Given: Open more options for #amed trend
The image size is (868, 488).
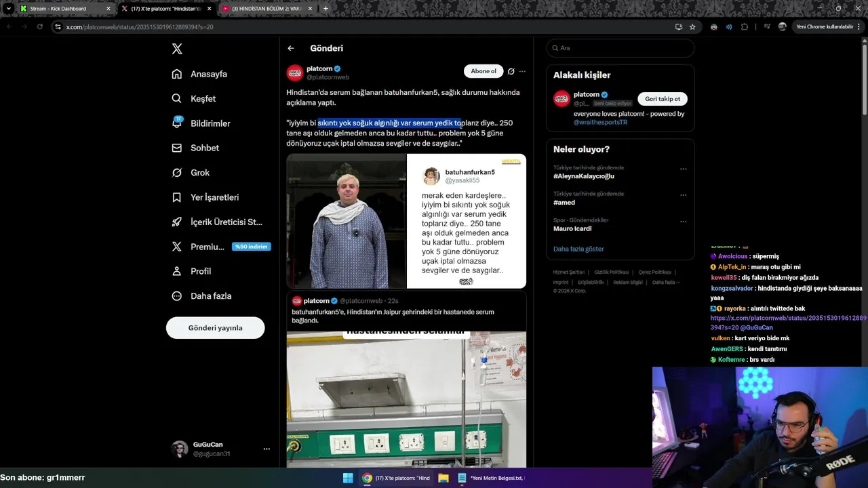Looking at the screenshot, I should [x=683, y=195].
